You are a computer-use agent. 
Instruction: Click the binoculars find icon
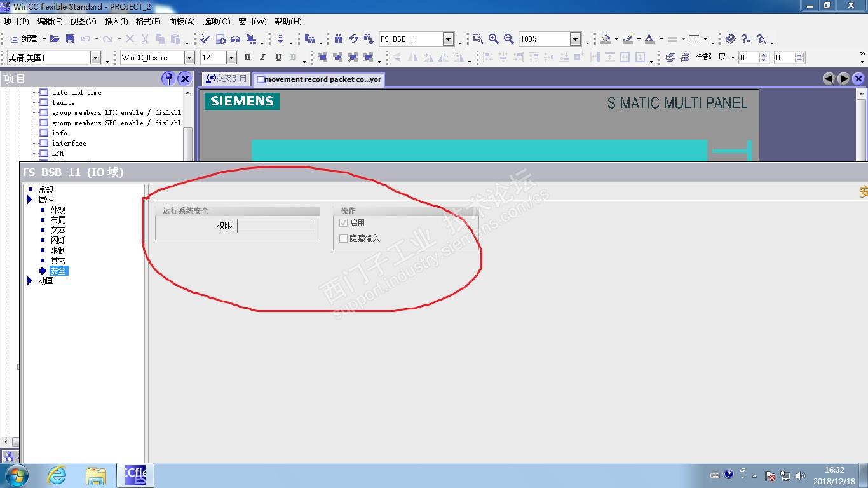[338, 39]
